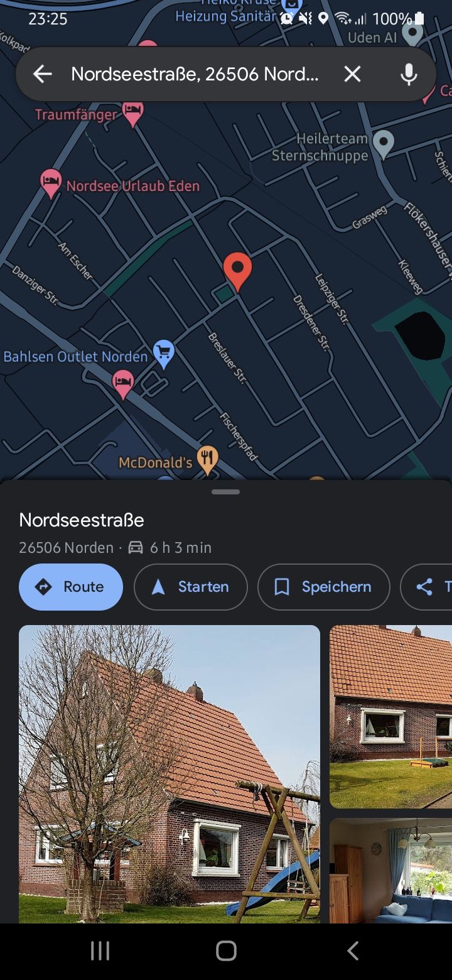The image size is (452, 980).
Task: Select Traumfänger lodging marker
Action: coord(133,113)
